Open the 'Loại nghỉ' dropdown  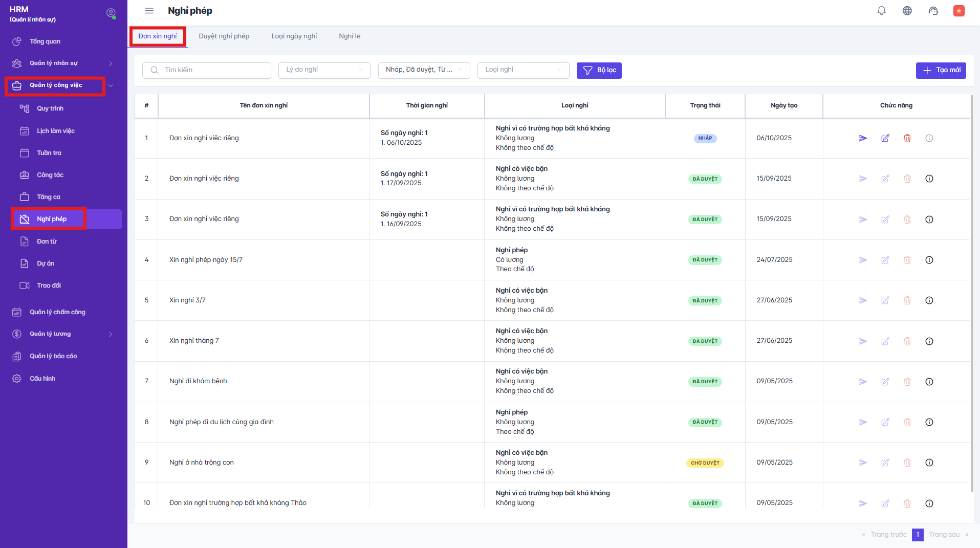coord(523,70)
